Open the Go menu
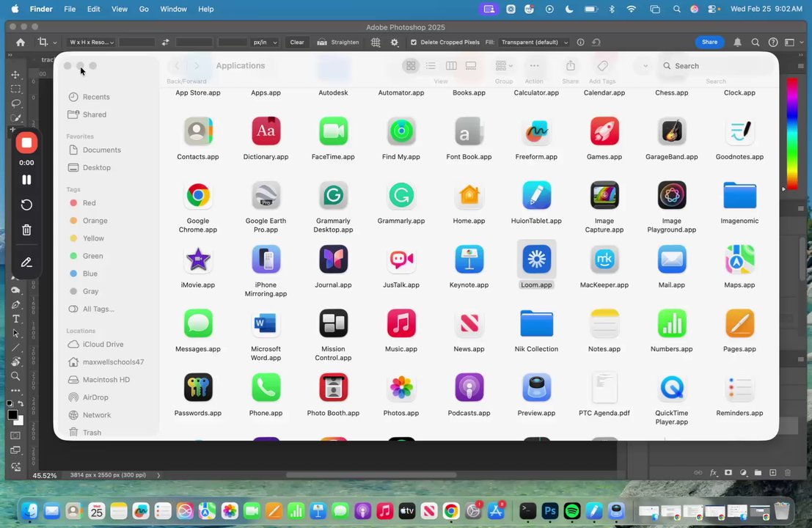This screenshot has width=812, height=528. (144, 9)
